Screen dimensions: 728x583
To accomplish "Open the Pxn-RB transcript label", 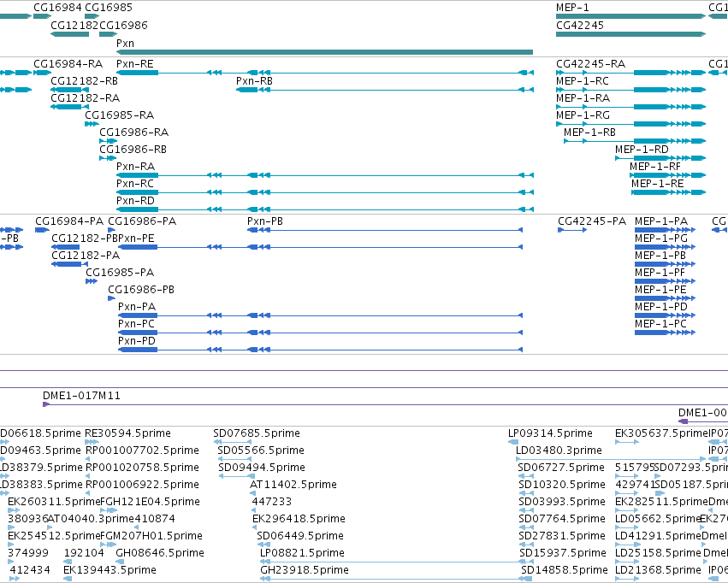I will pos(254,81).
